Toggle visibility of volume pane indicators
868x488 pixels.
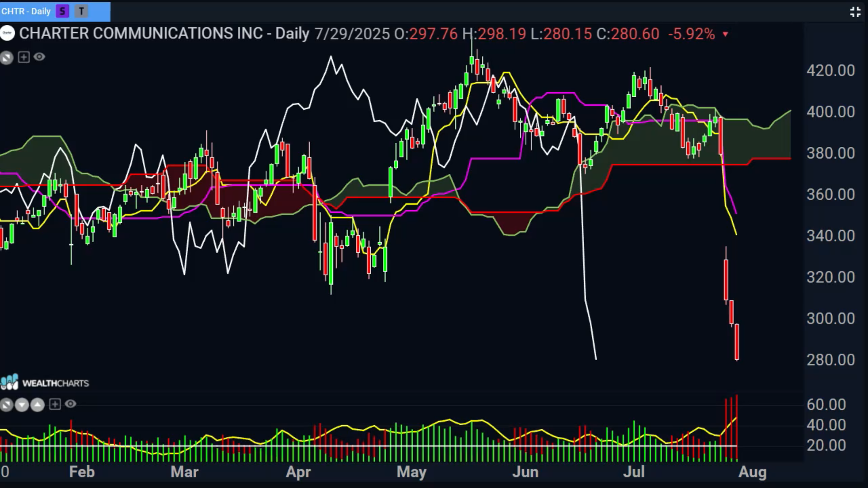(x=71, y=404)
